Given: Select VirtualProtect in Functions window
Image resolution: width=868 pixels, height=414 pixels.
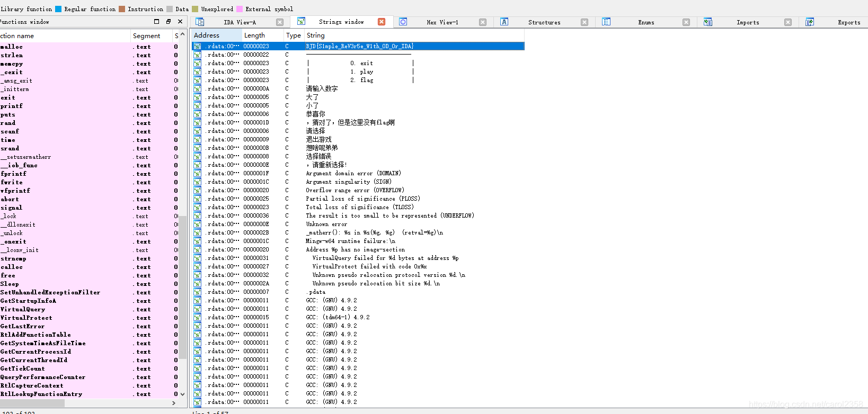Looking at the screenshot, I should pyautogui.click(x=89, y=318).
